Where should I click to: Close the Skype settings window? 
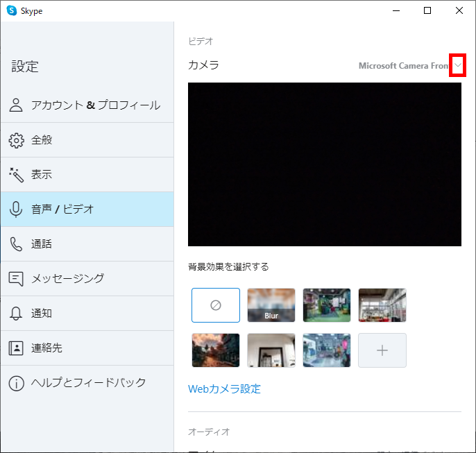point(459,10)
